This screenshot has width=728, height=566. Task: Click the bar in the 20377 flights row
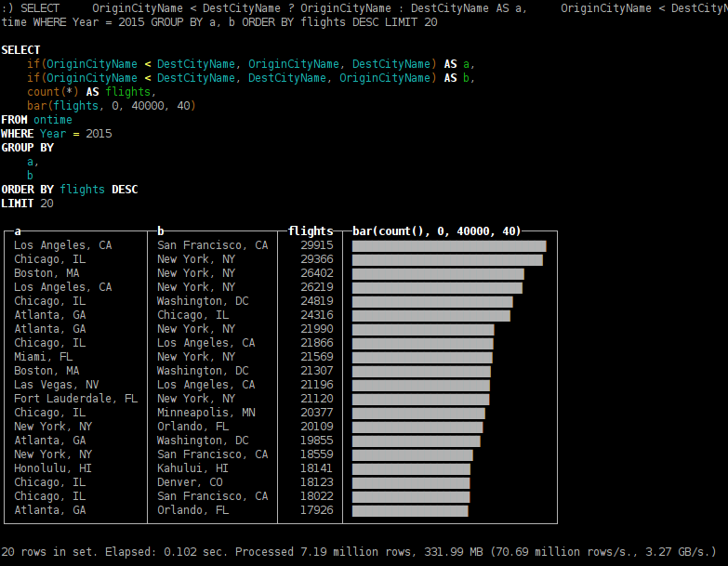coord(418,413)
